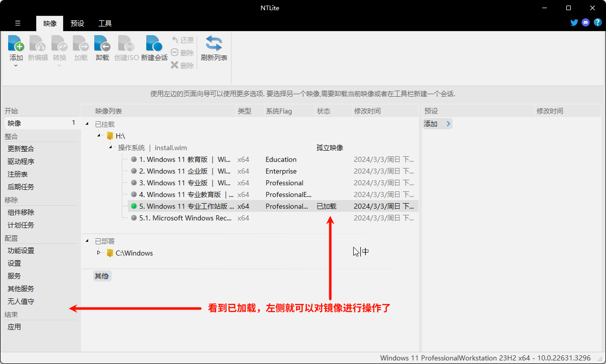Screen dimensions: 606x364
Task: Collapse the 已部署 section
Action: point(87,241)
